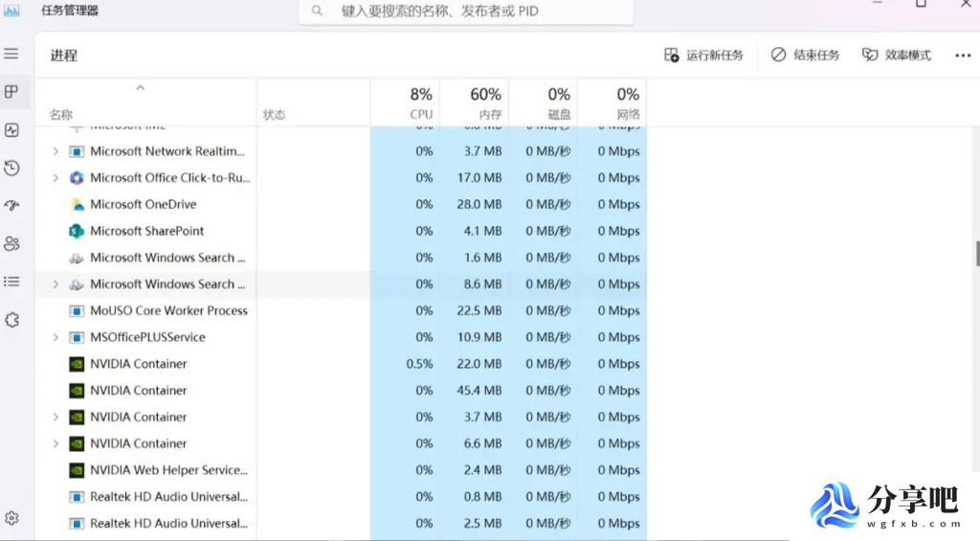The height and width of the screenshot is (541, 980).
Task: Click the Processes (进程) page heading
Action: 64,56
